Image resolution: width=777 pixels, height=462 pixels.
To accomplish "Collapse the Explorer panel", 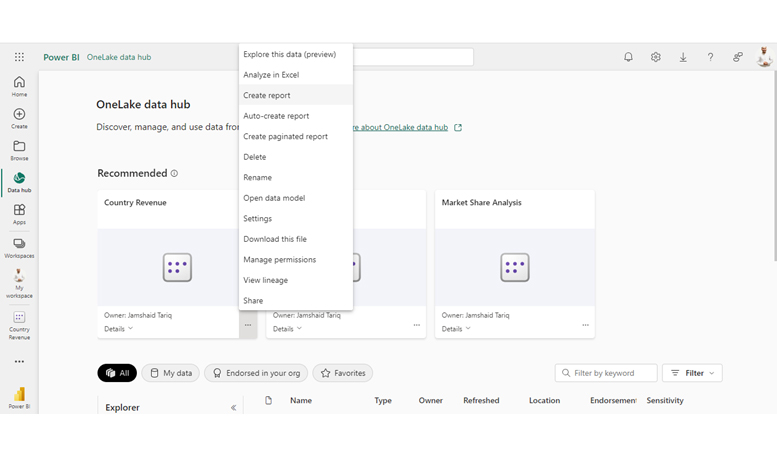I will click(x=233, y=407).
